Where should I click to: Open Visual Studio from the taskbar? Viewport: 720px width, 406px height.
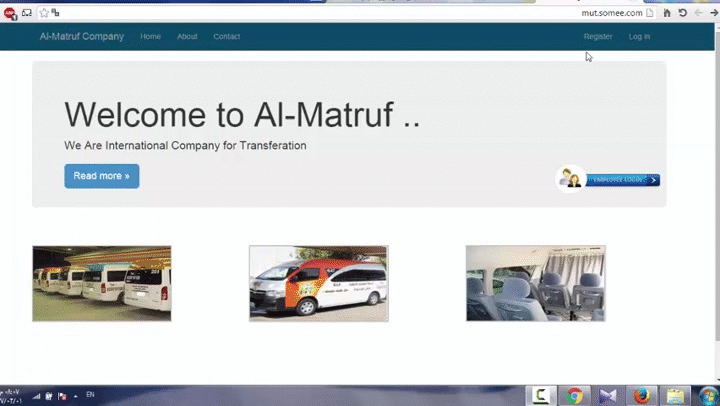(608, 396)
